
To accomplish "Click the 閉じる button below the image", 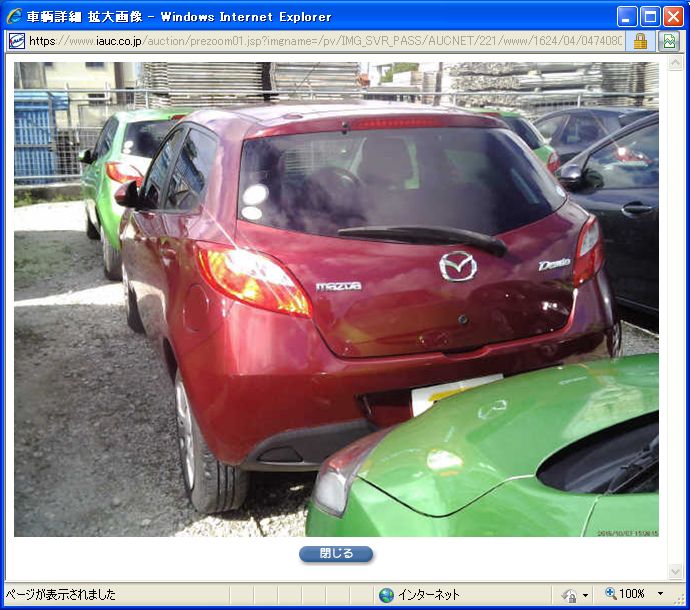I will pyautogui.click(x=336, y=554).
